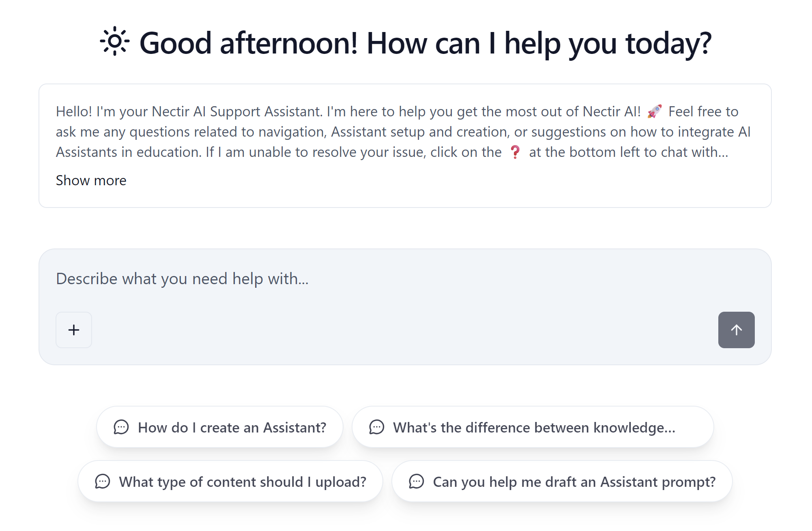Click the "Good afternoon!" greeting heading

[x=425, y=42]
